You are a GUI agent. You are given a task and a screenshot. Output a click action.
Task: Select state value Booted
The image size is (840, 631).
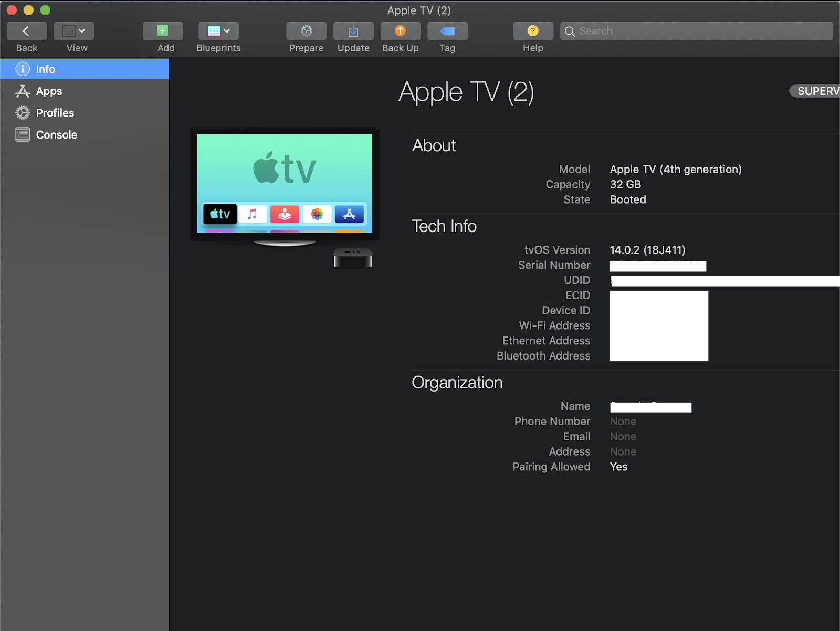pos(628,199)
